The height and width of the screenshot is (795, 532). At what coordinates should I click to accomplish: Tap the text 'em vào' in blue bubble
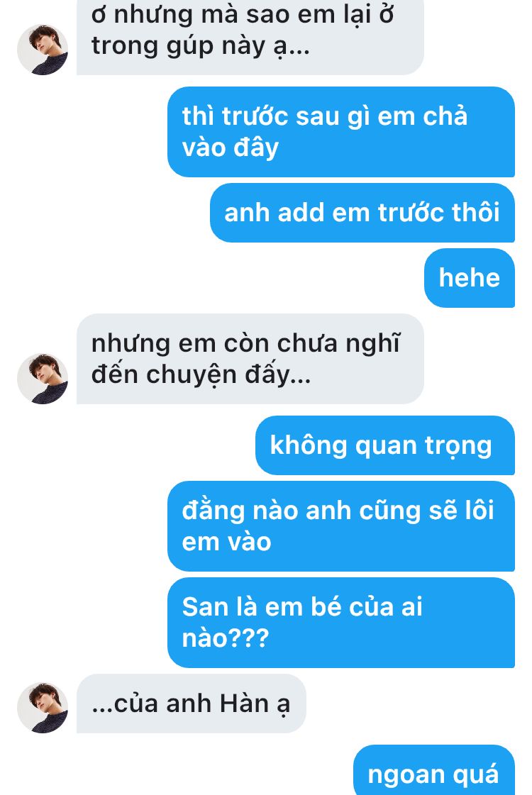tap(227, 542)
